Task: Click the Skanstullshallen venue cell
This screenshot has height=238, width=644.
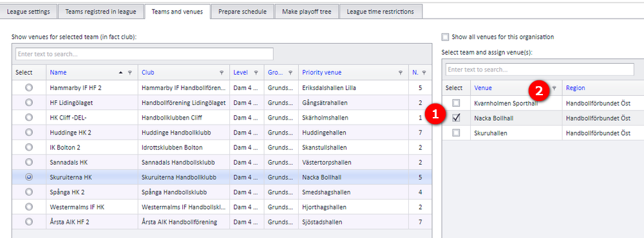Action: click(353, 147)
